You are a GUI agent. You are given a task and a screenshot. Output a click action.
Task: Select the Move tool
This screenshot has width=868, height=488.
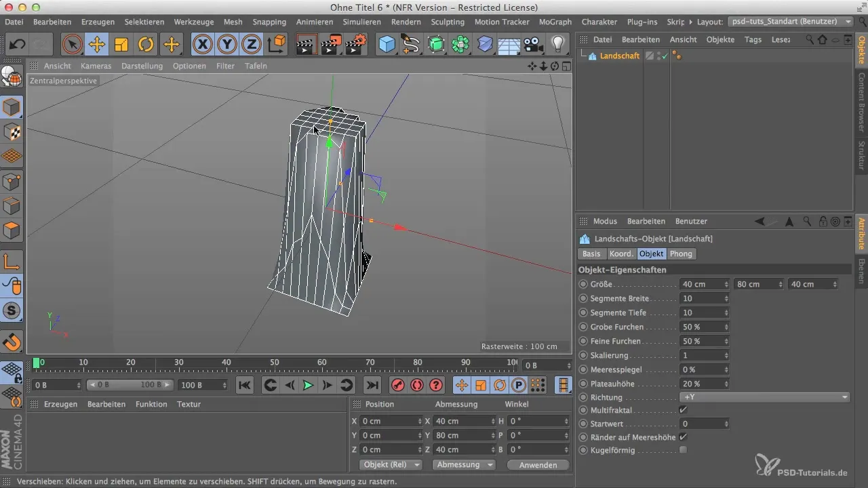pyautogui.click(x=96, y=45)
